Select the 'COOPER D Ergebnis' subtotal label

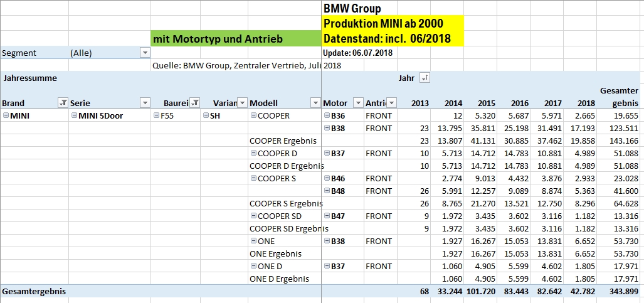click(287, 166)
